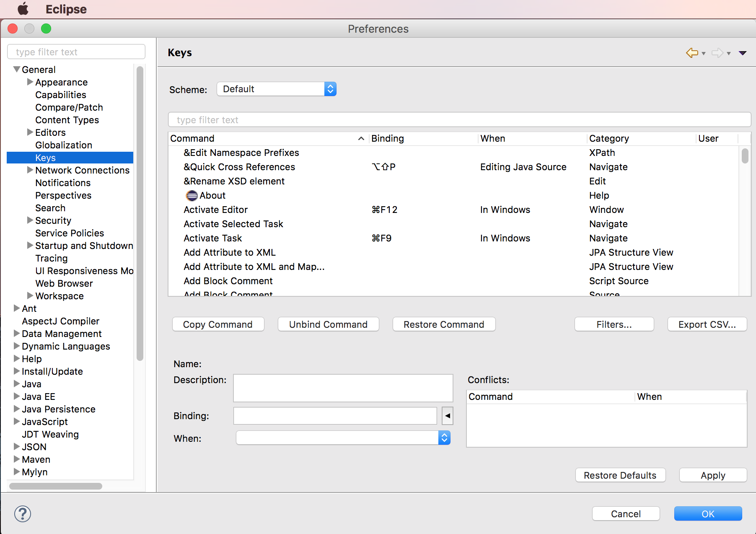Open the Scheme dropdown
The height and width of the screenshot is (534, 756).
tap(277, 89)
